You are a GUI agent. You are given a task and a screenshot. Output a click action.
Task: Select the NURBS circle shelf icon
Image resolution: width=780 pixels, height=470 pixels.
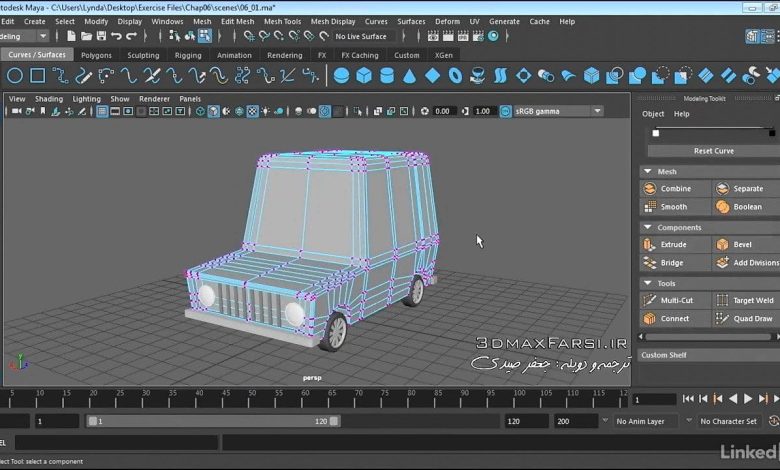point(15,76)
